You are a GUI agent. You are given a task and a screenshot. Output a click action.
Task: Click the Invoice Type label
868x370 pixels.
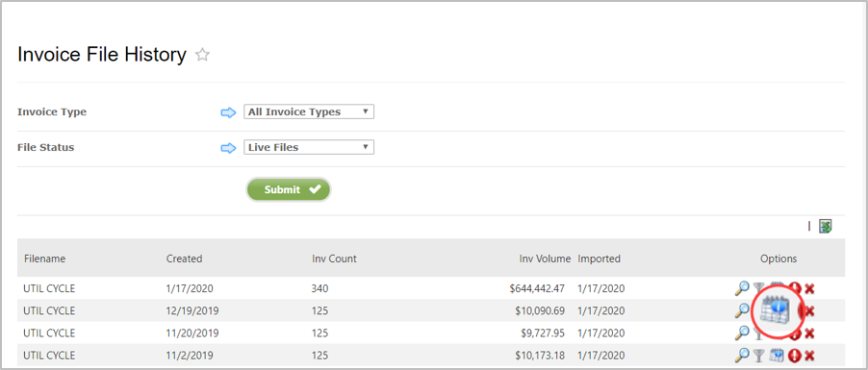click(52, 111)
